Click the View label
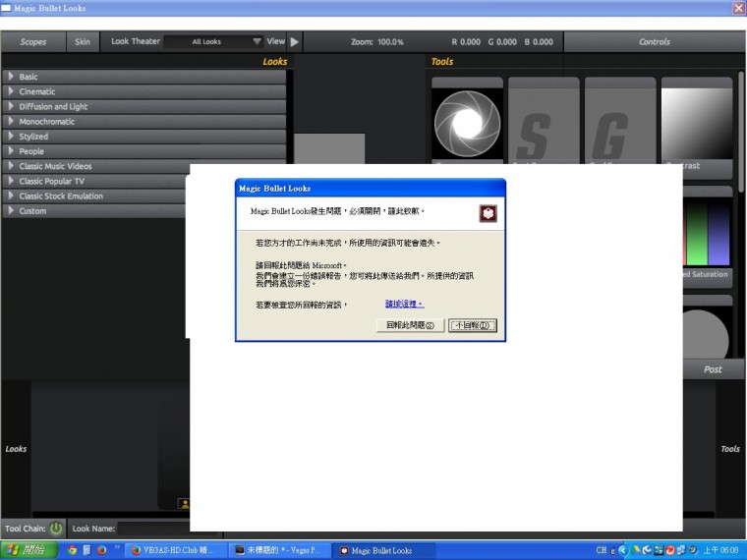 tap(276, 41)
